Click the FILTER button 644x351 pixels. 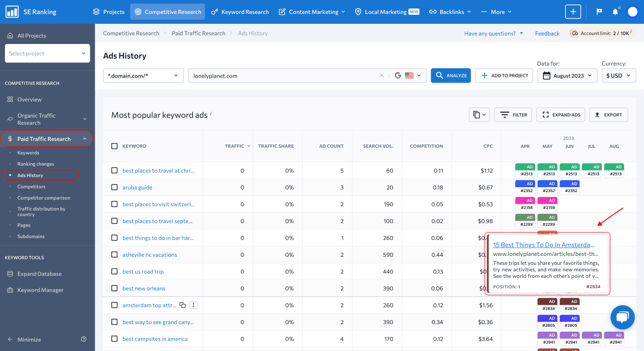(x=513, y=114)
